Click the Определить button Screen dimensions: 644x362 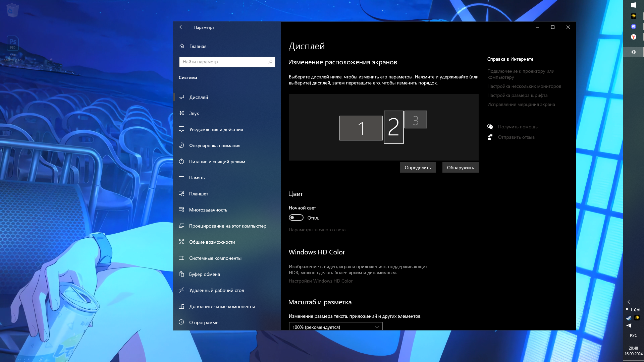coord(418,168)
